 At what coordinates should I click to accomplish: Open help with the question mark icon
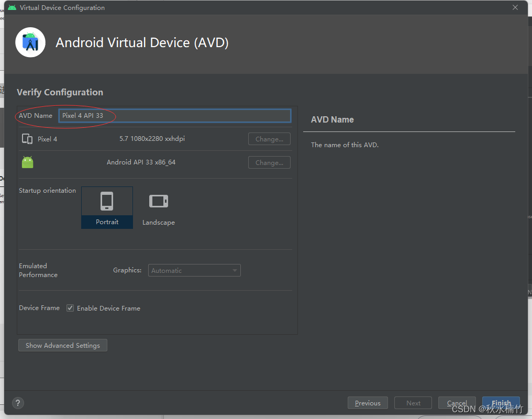[x=18, y=403]
